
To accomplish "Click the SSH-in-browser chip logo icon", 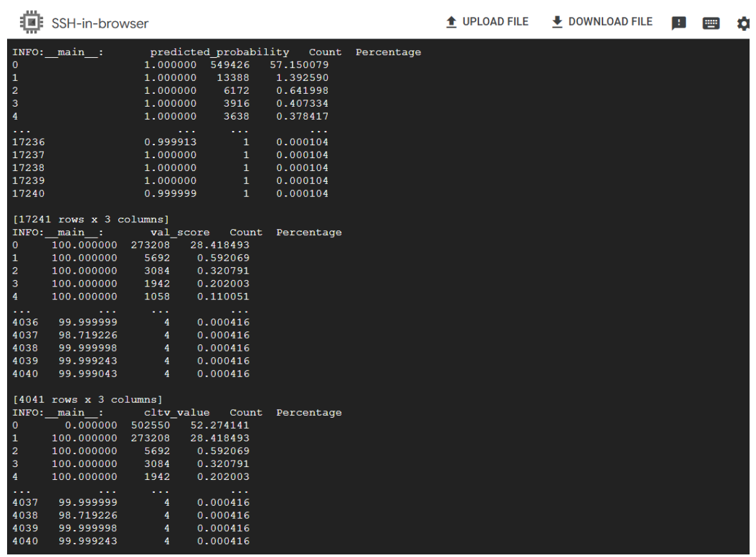I will [x=32, y=22].
